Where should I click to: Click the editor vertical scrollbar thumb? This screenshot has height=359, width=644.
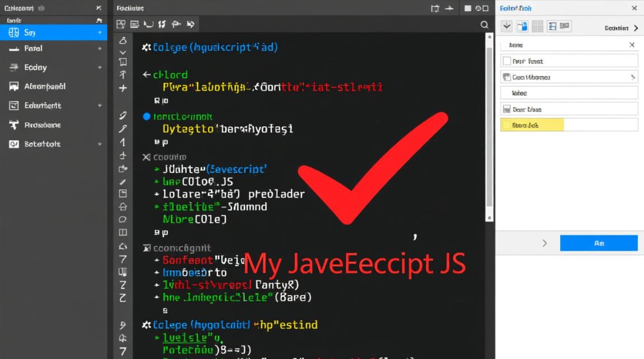pos(489,127)
